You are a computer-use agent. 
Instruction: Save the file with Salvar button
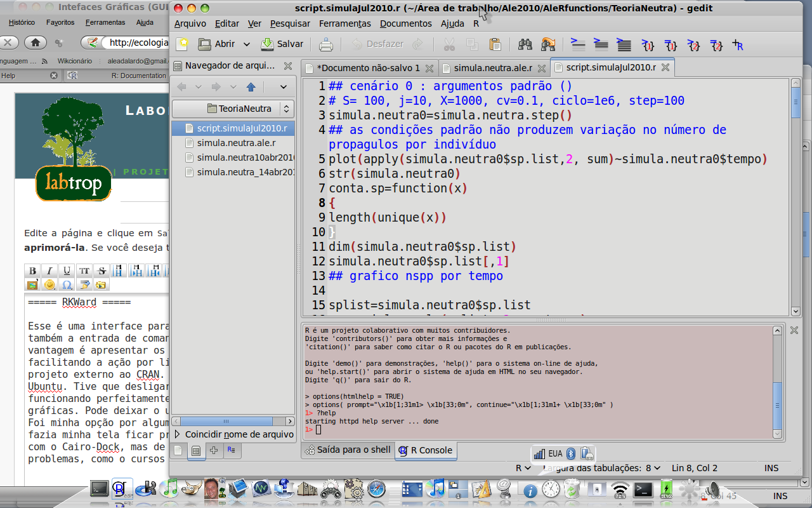coord(282,44)
